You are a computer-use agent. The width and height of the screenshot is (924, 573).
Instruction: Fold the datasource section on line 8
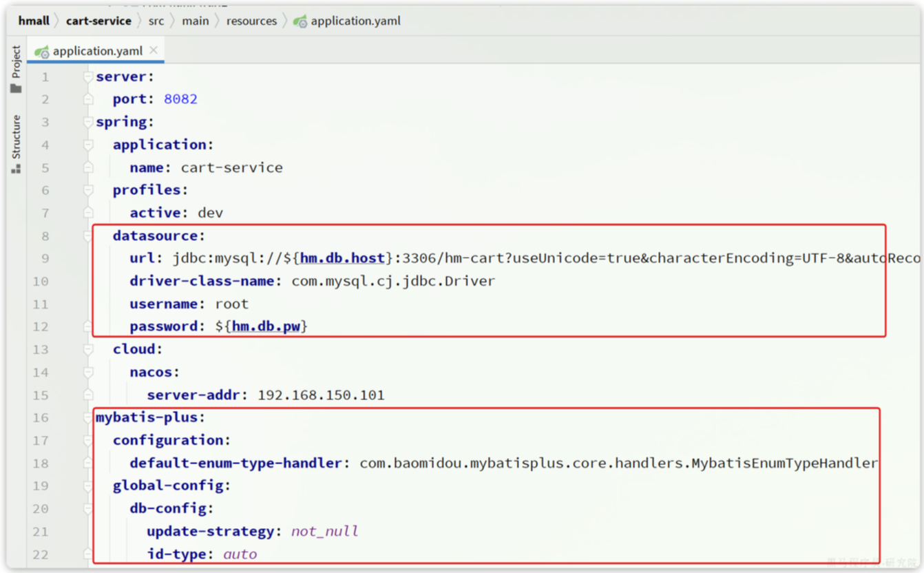(x=88, y=236)
